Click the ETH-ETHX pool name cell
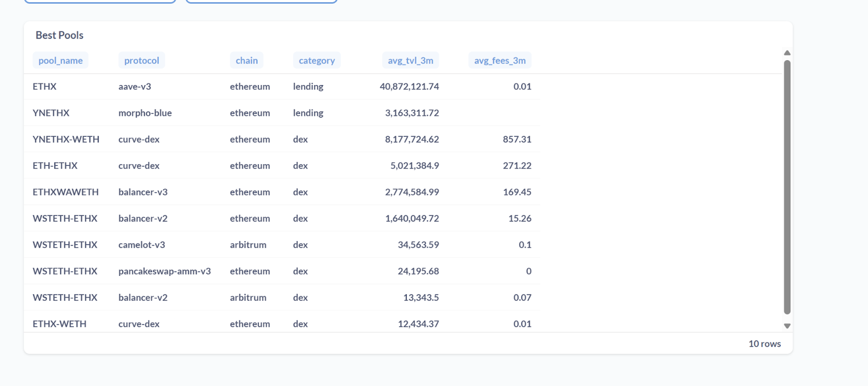The width and height of the screenshot is (868, 386). [x=55, y=166]
